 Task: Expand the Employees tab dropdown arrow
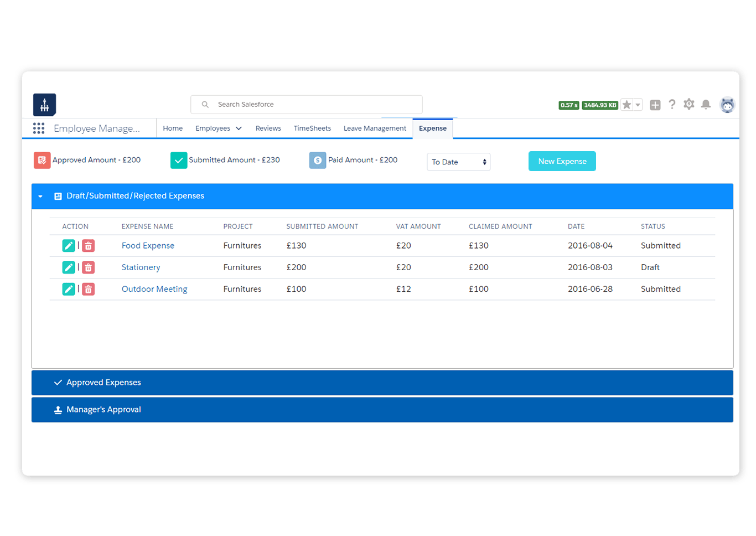click(x=239, y=128)
